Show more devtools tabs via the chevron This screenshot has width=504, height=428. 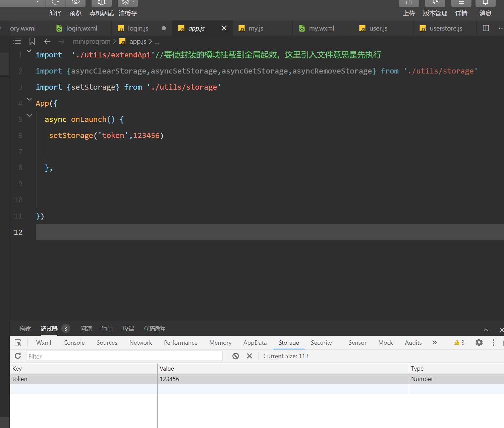pyautogui.click(x=435, y=342)
